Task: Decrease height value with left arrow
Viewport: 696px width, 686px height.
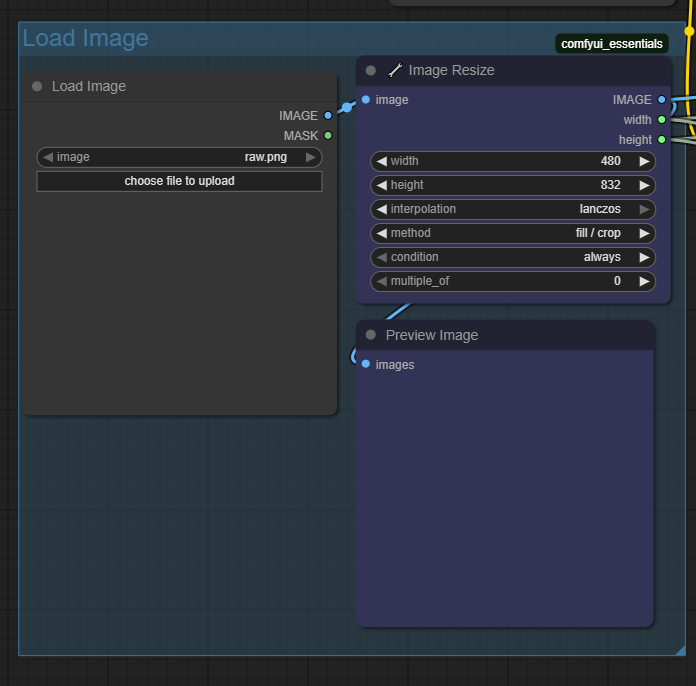Action: click(x=382, y=185)
